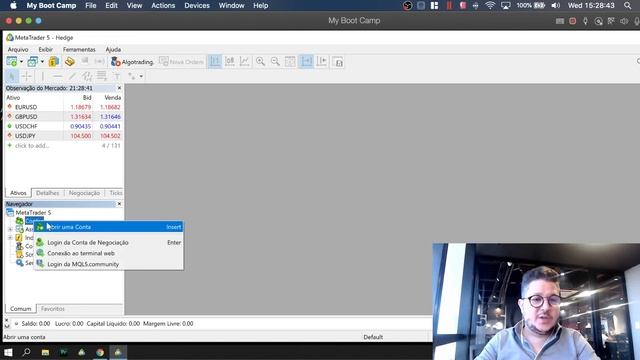Viewport: 640px width, 360px height.
Task: Select the USDJPY symbol row
Action: [64, 136]
